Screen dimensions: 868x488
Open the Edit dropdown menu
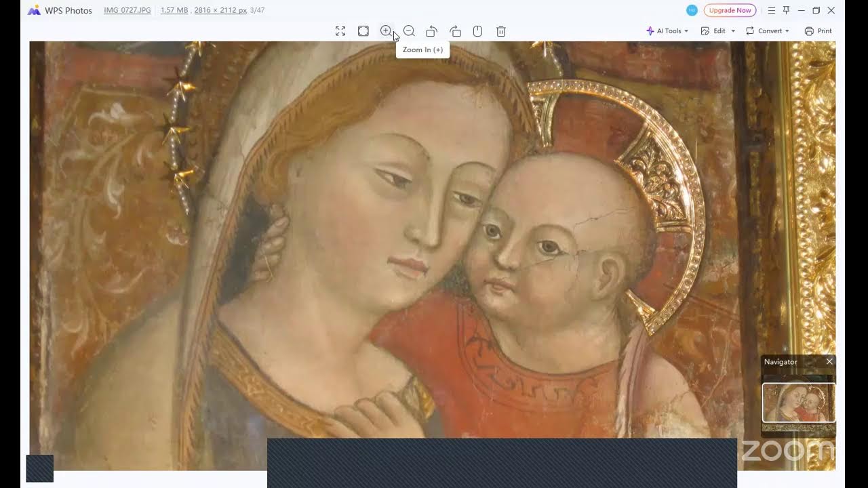(x=718, y=31)
